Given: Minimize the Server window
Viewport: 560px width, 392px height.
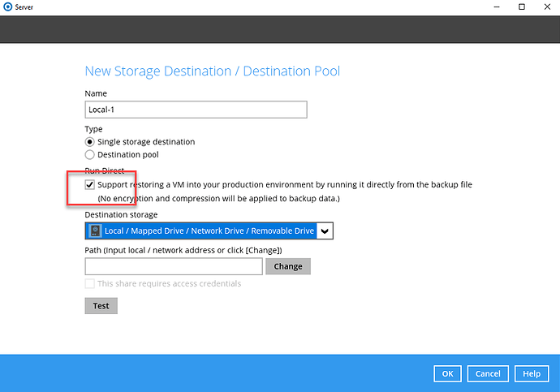Looking at the screenshot, I should tap(497, 7).
